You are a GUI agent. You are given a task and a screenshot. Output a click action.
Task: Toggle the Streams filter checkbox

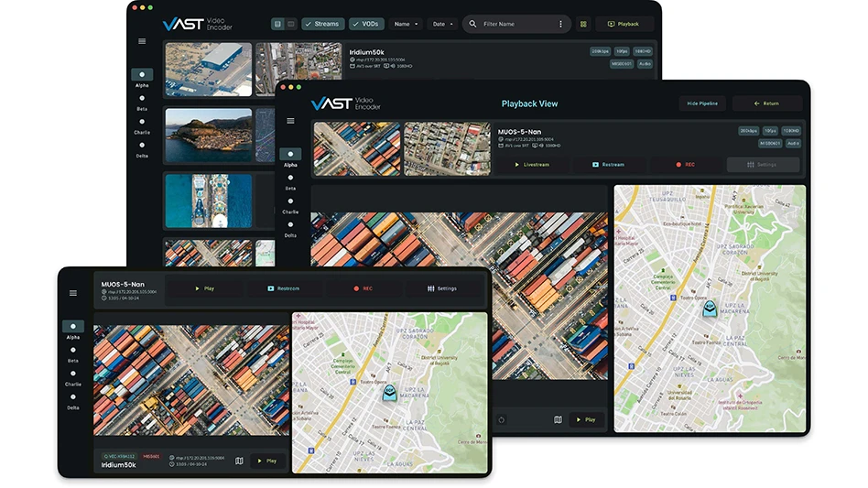click(322, 24)
